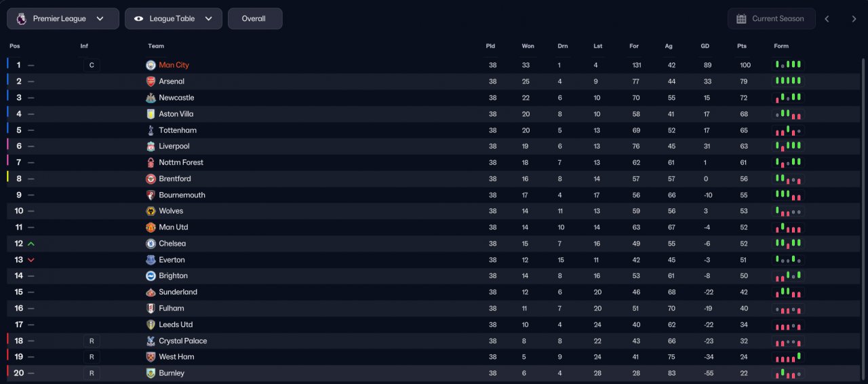Screen dimensions: 868x384
Task: Open the League Table view dropdown
Action: tap(174, 19)
